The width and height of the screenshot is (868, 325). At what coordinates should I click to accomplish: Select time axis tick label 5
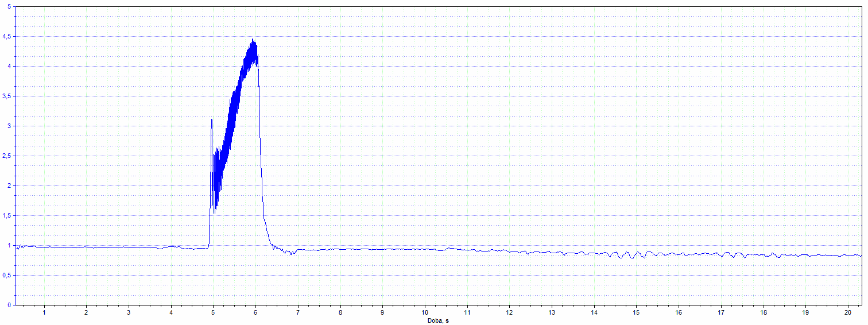pos(213,313)
